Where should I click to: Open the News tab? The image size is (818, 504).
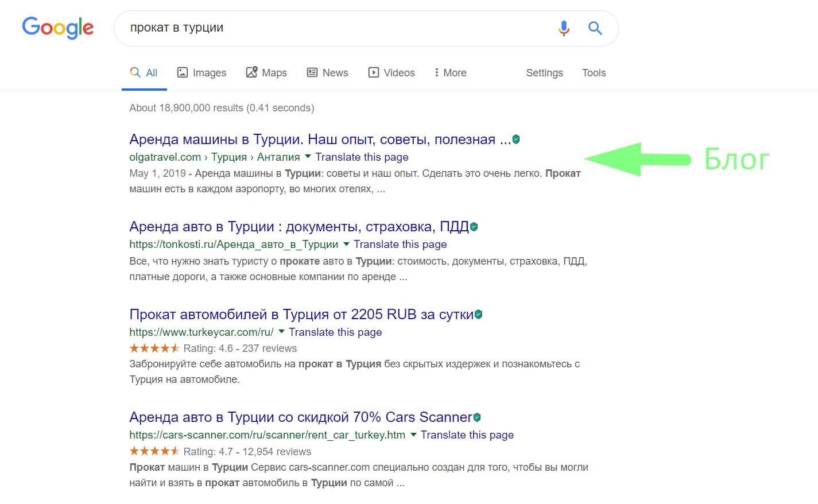pyautogui.click(x=327, y=73)
